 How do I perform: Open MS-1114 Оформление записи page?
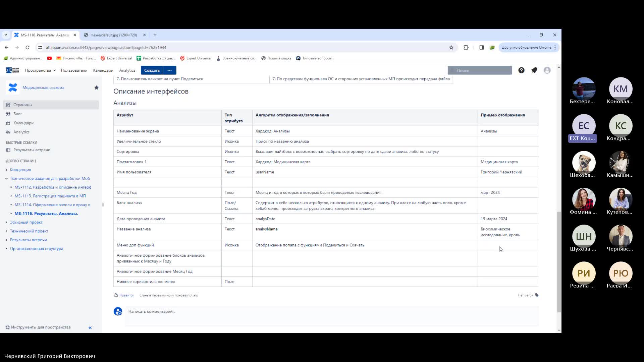[x=52, y=204]
